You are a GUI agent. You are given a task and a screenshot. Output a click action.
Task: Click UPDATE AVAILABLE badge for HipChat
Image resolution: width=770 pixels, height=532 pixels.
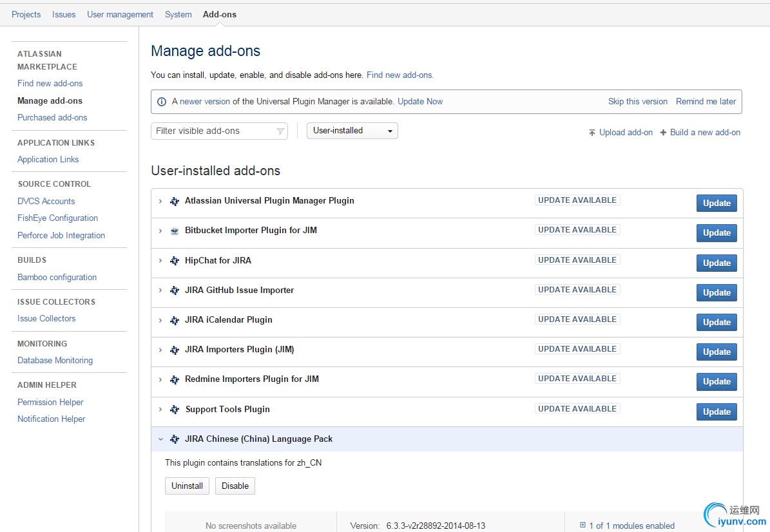577,260
